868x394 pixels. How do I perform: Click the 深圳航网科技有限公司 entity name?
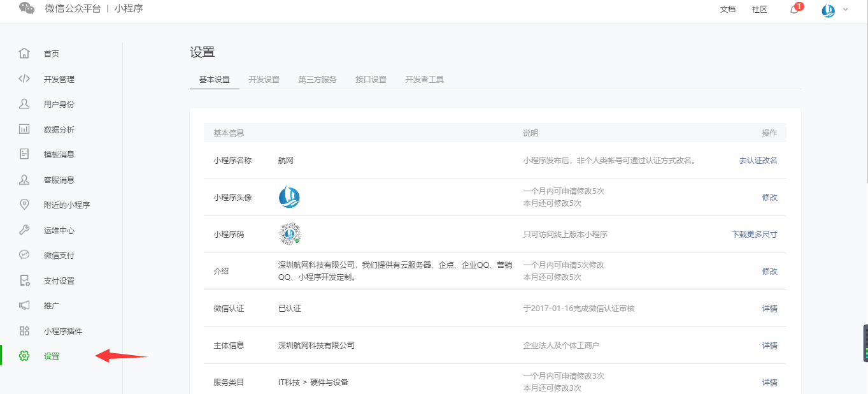point(317,346)
